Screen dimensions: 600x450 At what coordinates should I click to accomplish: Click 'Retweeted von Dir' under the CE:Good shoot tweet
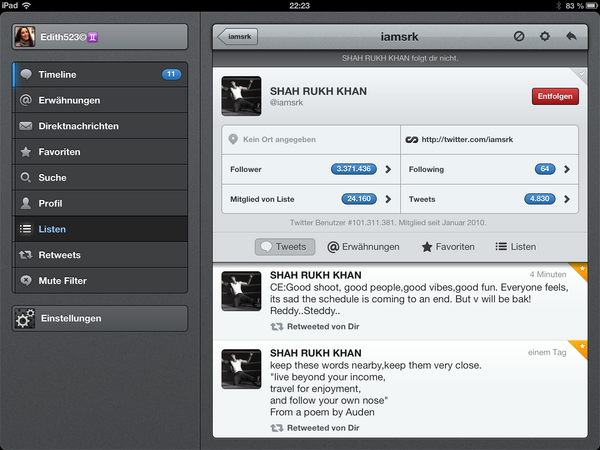point(323,326)
